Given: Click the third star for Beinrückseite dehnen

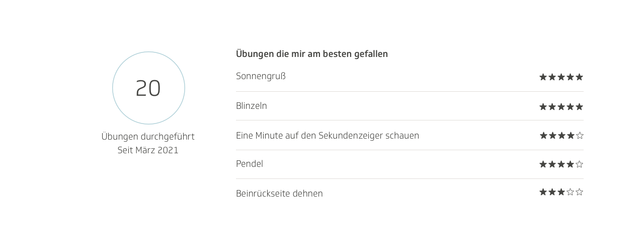Looking at the screenshot, I should pyautogui.click(x=561, y=192).
